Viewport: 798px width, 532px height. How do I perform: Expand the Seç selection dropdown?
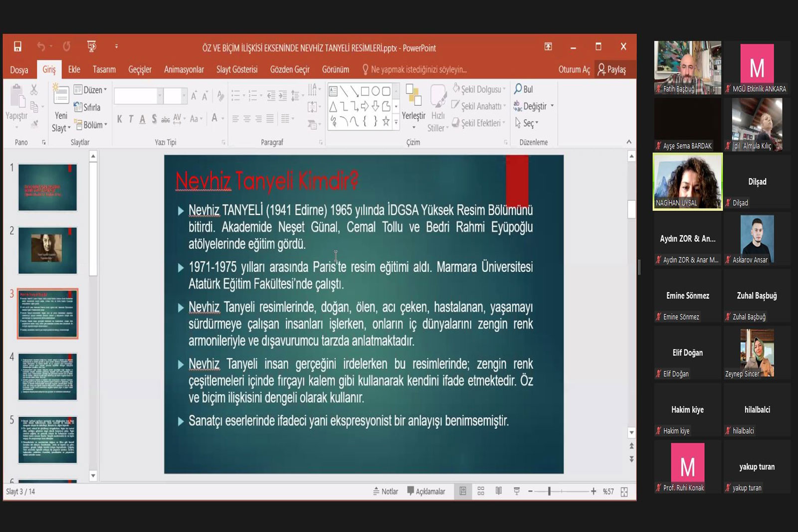pyautogui.click(x=527, y=123)
